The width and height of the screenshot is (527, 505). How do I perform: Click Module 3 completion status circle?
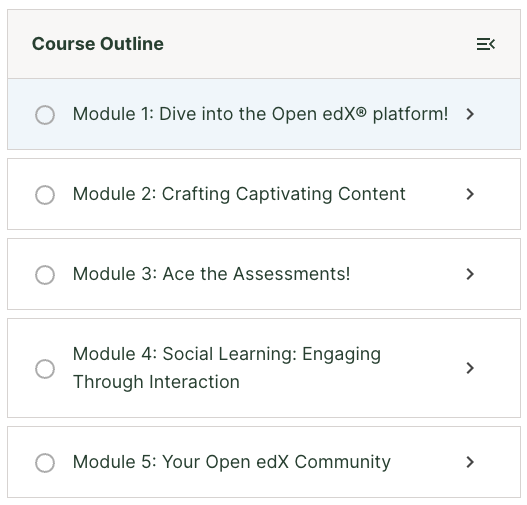(x=45, y=275)
